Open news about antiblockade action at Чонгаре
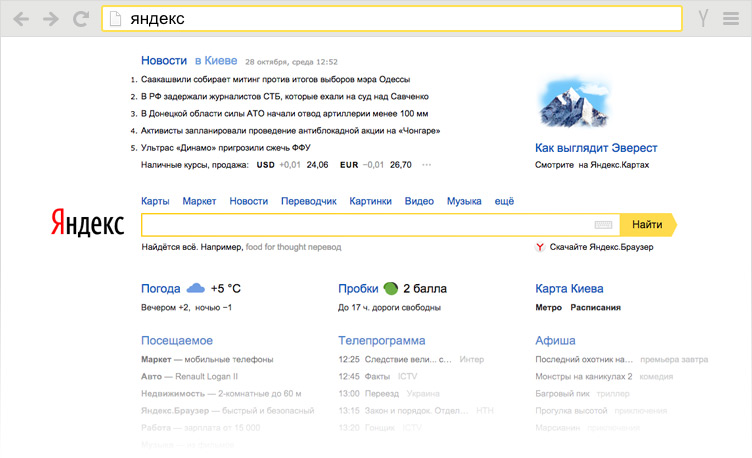The image size is (752, 458). [x=290, y=130]
